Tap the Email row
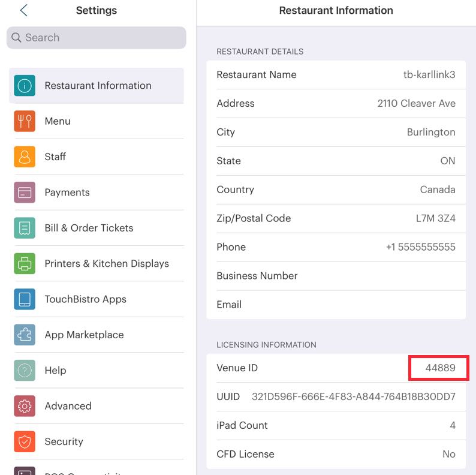The height and width of the screenshot is (475, 476). [x=336, y=305]
